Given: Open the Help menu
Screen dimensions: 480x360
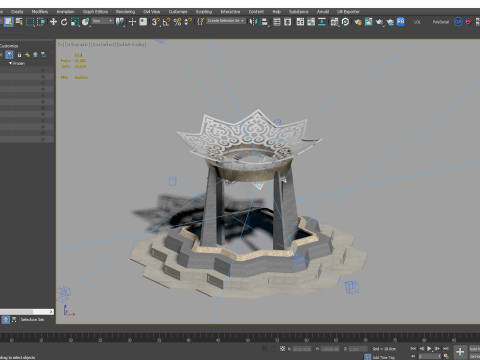Looking at the screenshot, I should pos(277,12).
